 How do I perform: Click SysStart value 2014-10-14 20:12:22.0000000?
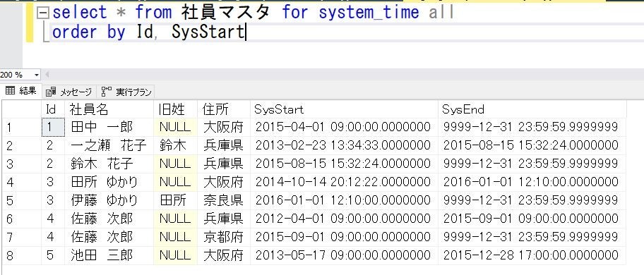[x=344, y=181]
